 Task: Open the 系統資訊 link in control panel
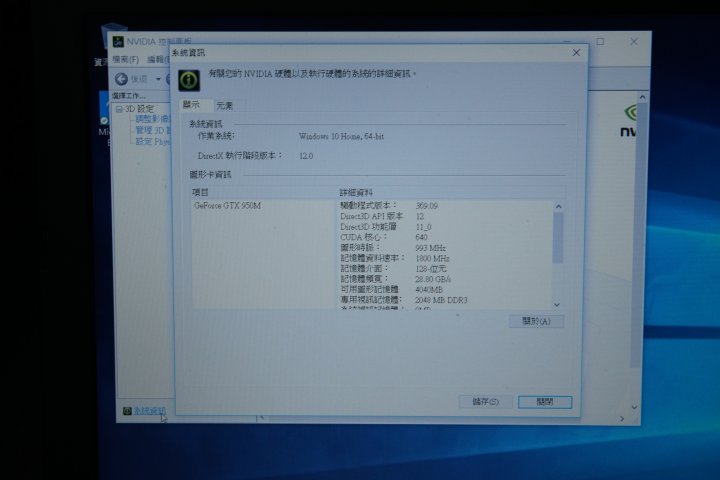[x=149, y=411]
